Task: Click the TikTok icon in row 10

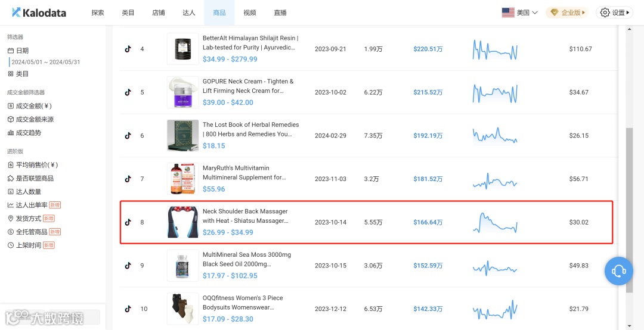Action: 128,309
